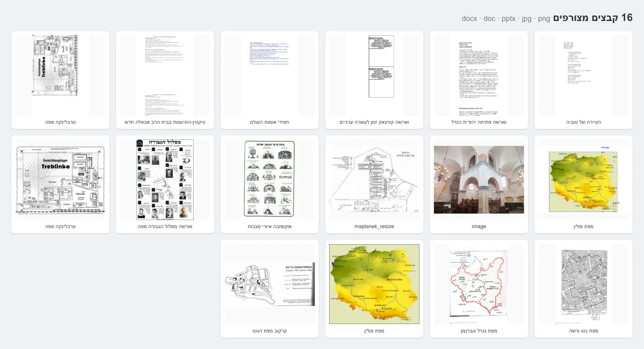This screenshot has height=349, width=644.
Task: Open the וארשה קורצאק זמן לעשרה עיניים preview
Action: click(374, 75)
